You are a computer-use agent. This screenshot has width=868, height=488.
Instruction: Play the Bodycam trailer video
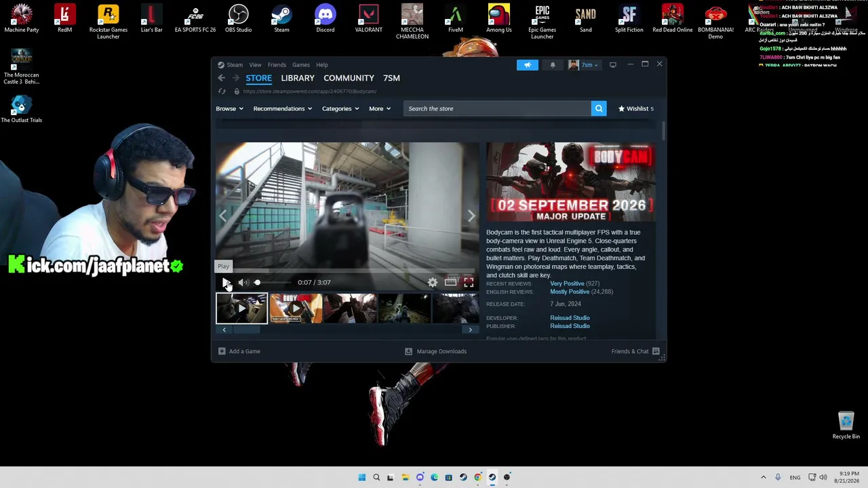[x=226, y=282]
